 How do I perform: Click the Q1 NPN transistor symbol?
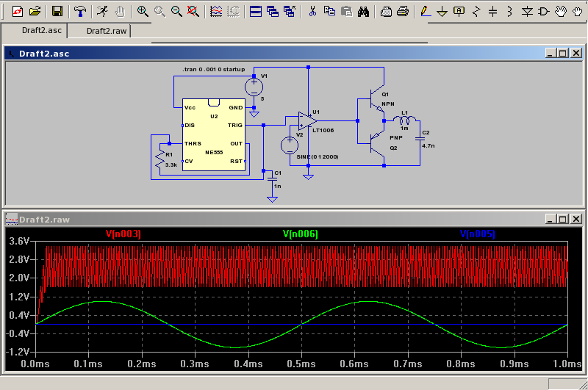tap(376, 100)
